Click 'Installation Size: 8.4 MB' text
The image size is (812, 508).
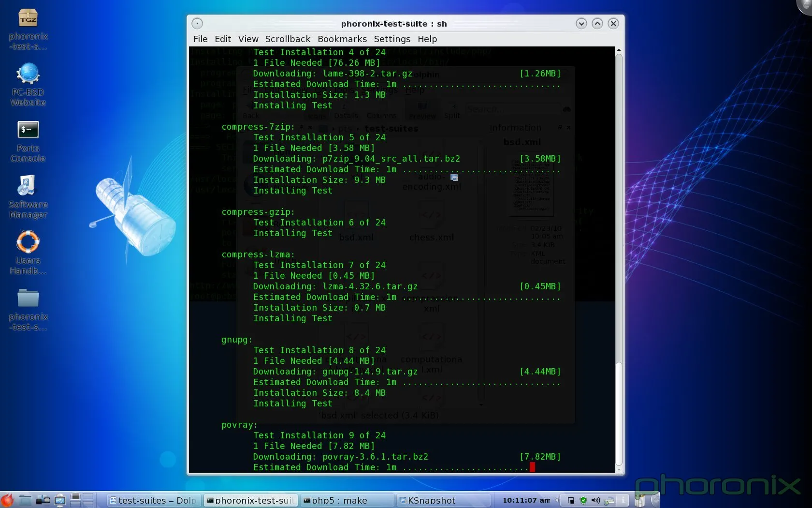tap(319, 393)
